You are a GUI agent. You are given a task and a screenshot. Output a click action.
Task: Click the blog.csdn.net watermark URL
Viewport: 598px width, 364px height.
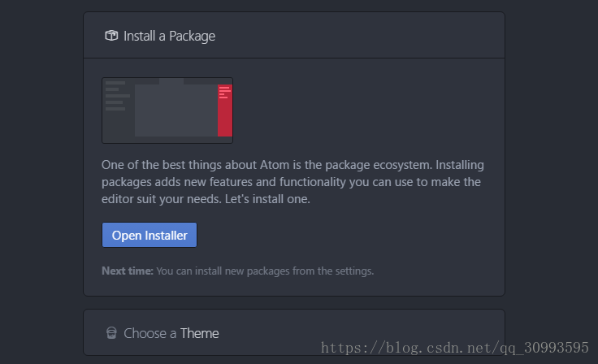click(455, 348)
